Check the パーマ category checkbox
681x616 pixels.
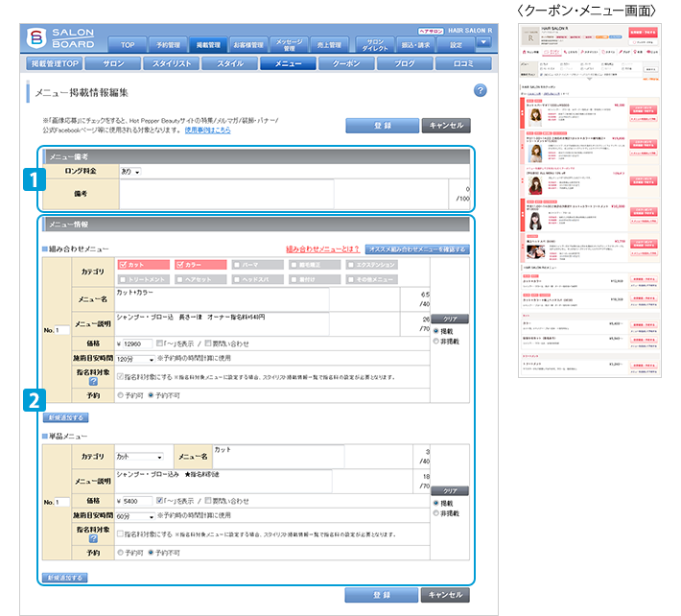(x=238, y=264)
